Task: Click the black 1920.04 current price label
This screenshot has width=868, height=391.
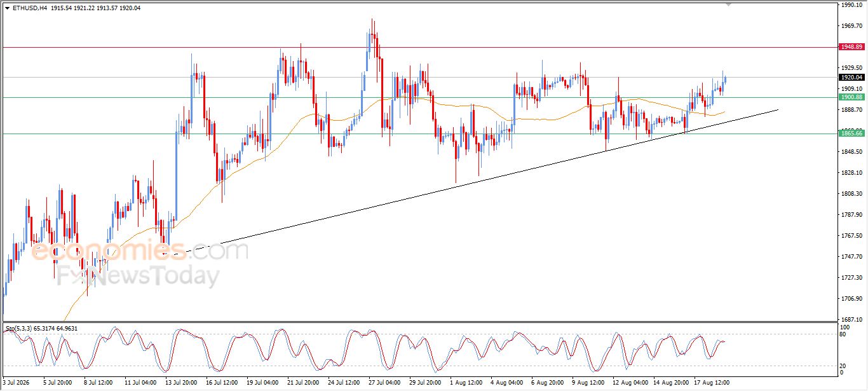Action: [x=851, y=78]
